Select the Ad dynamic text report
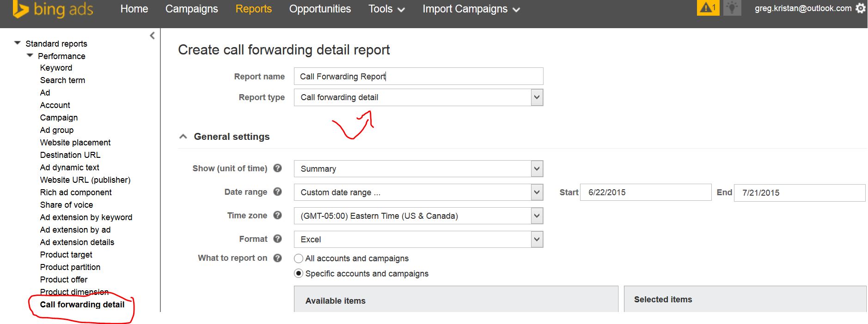 (x=69, y=168)
